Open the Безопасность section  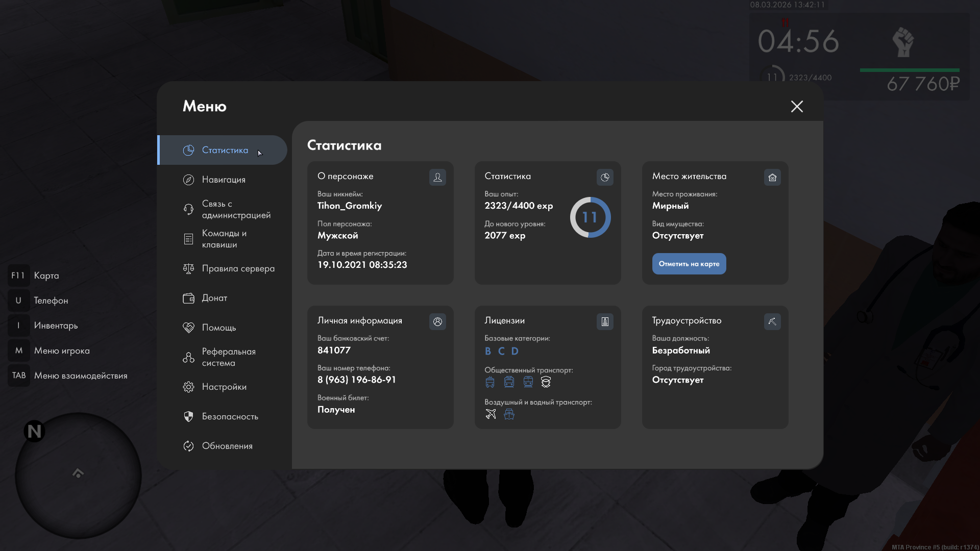click(x=230, y=416)
